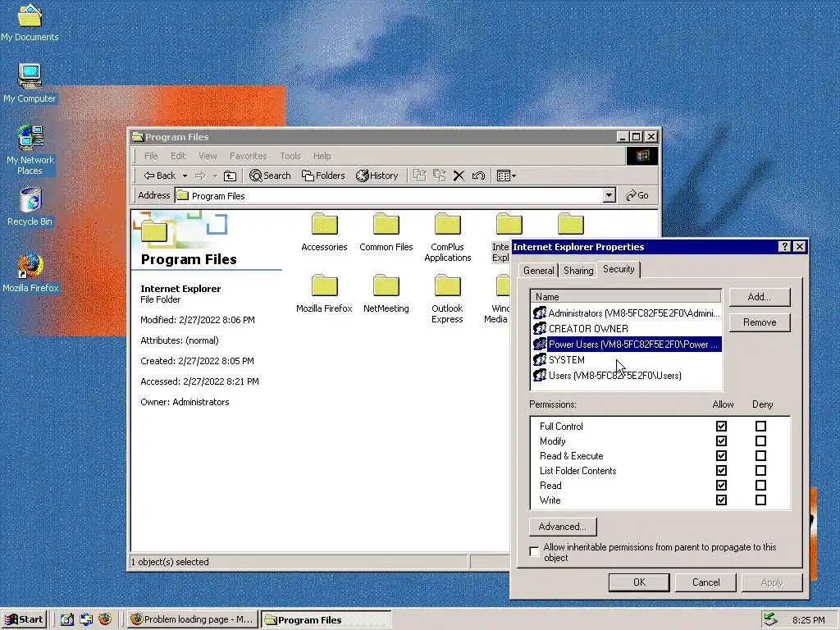Open My Documents desktop icon

click(x=30, y=22)
